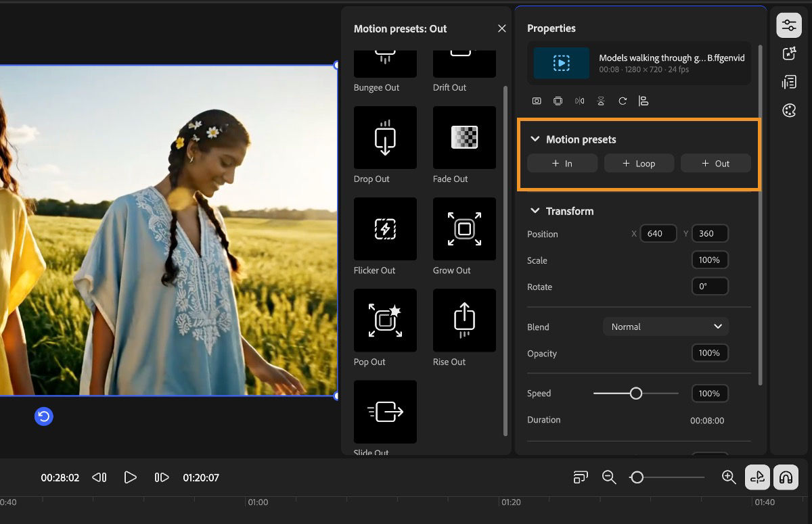The width and height of the screenshot is (812, 524).
Task: Click the Rotate degrees field
Action: pyautogui.click(x=710, y=286)
